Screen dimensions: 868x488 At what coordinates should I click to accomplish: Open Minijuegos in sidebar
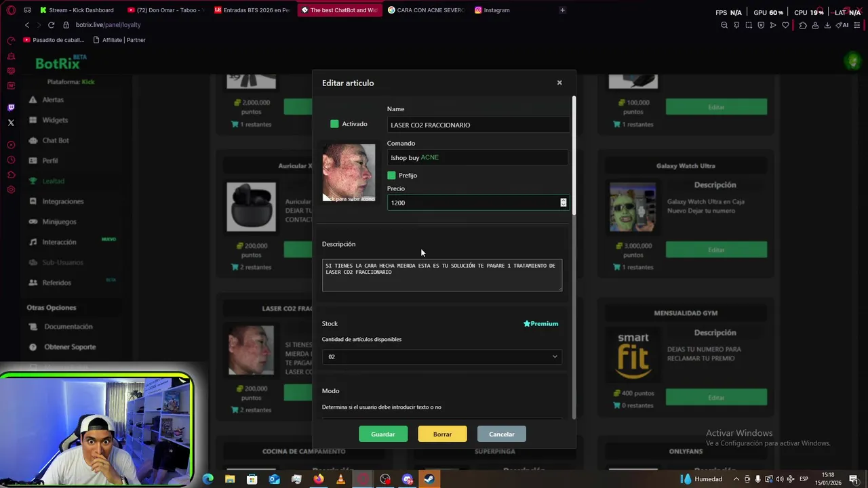[x=59, y=222]
